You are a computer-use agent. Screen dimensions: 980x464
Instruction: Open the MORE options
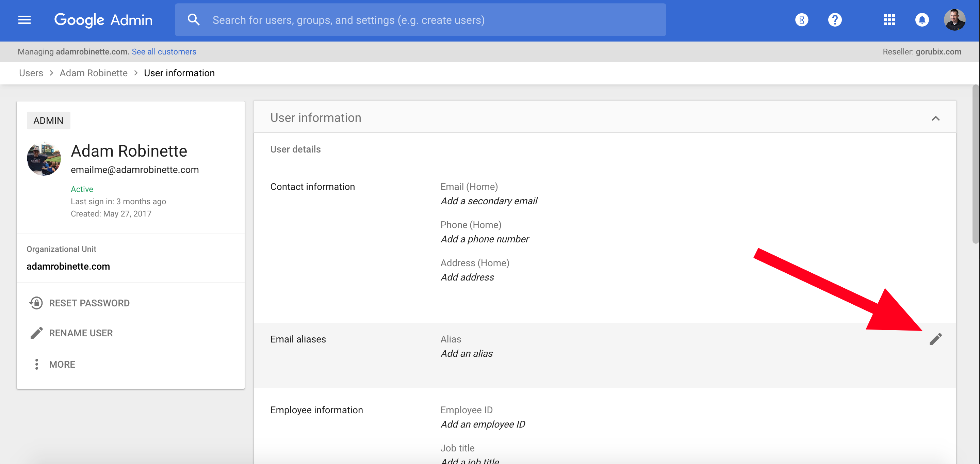[62, 364]
